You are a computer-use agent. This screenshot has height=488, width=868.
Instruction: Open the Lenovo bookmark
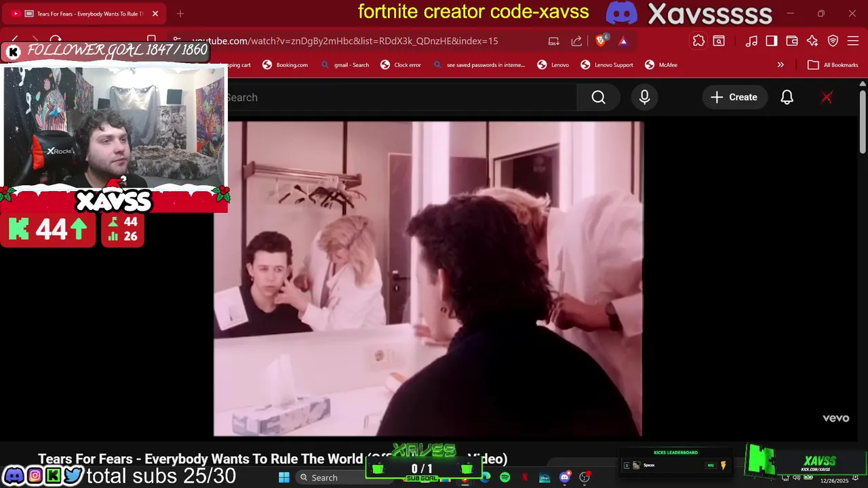coord(553,65)
